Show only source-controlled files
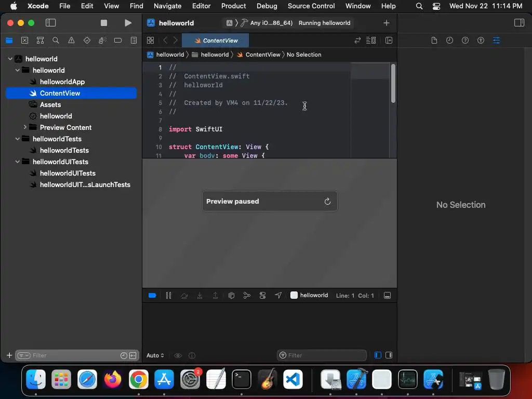Screen dimensions: 532x399 [x=133, y=355]
